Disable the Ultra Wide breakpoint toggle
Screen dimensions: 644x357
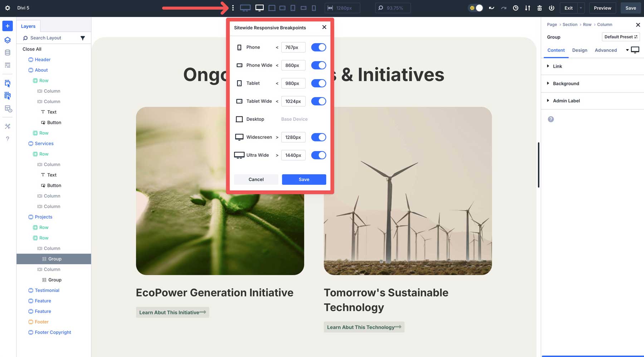[318, 155]
